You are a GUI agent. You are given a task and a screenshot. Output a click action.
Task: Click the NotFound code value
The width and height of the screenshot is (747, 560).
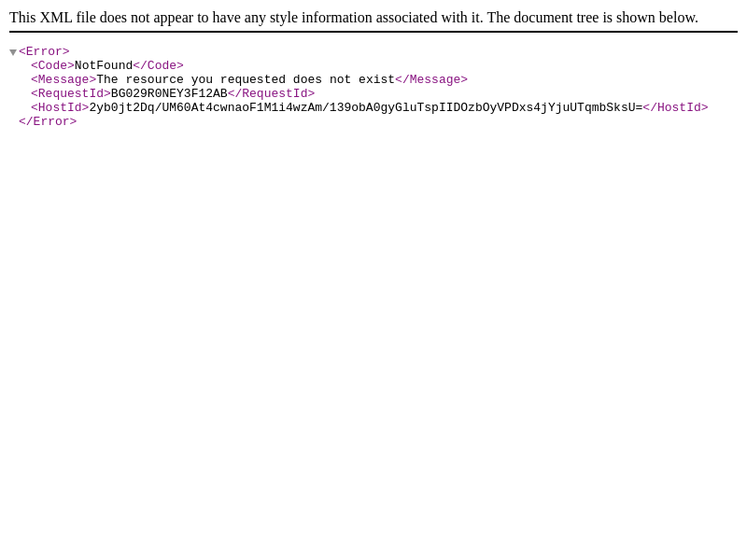click(x=103, y=66)
